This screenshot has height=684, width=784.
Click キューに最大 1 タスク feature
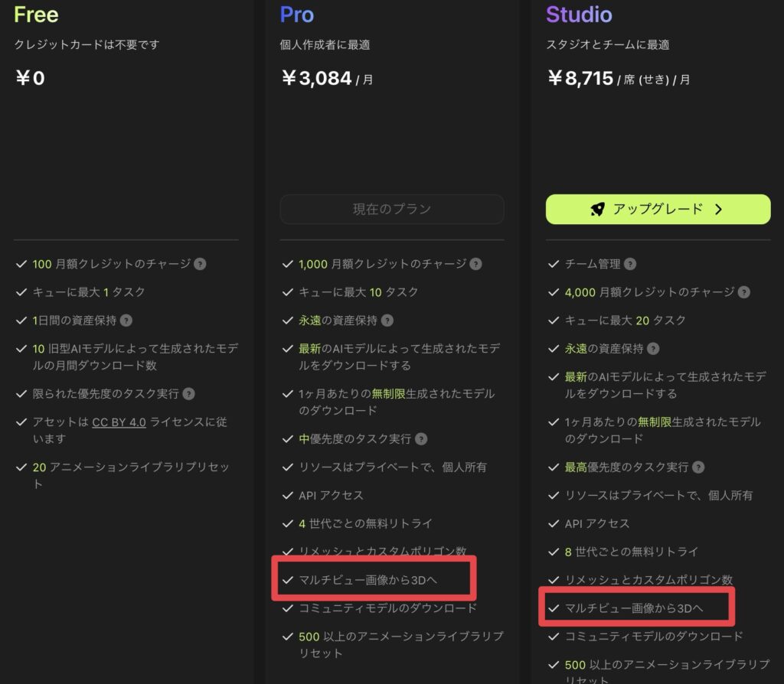coord(89,292)
